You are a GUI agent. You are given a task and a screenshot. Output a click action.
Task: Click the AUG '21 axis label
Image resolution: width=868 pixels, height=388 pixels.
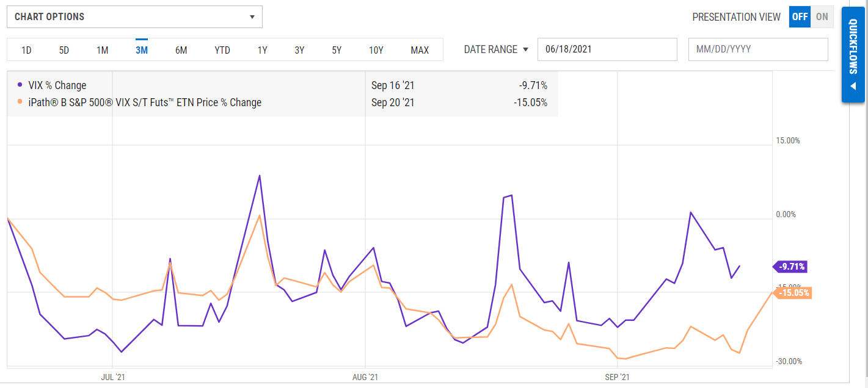point(366,377)
